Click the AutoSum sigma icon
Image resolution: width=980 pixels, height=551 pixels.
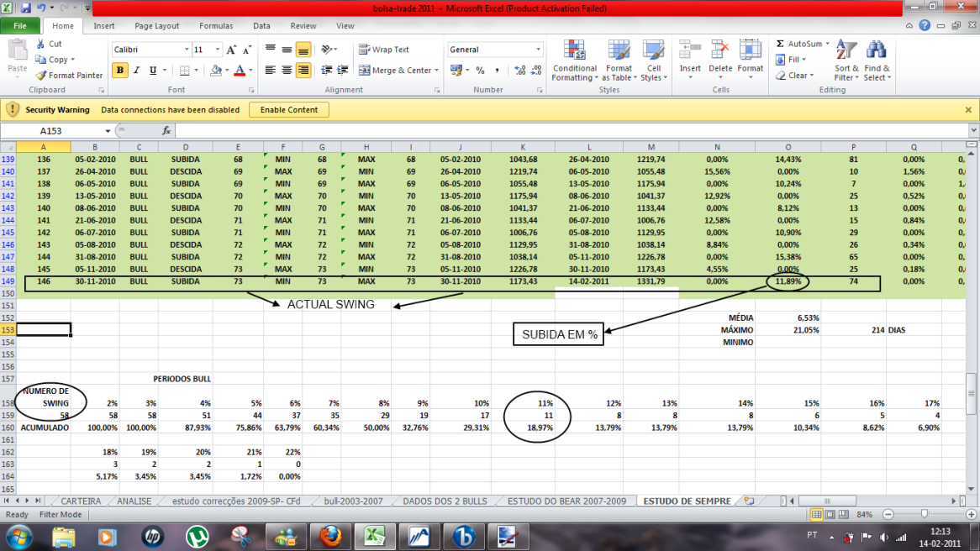point(780,44)
